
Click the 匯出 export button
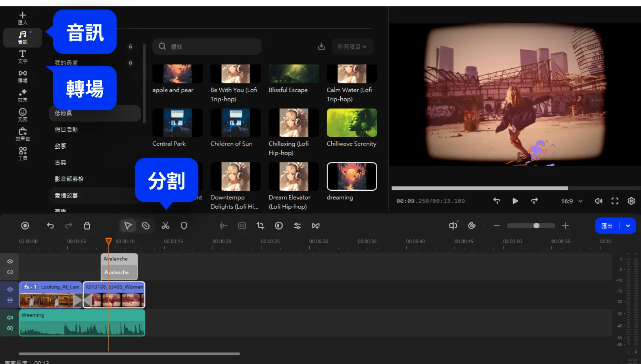(x=607, y=226)
